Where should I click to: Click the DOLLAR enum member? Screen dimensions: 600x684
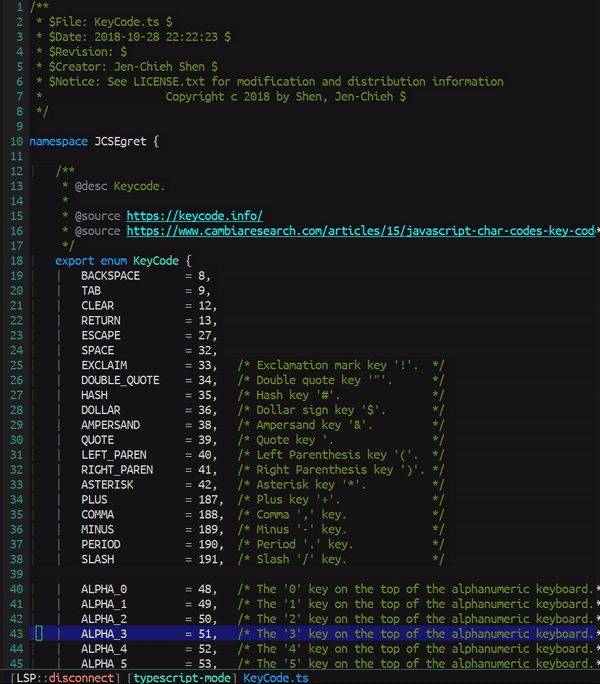(101, 410)
